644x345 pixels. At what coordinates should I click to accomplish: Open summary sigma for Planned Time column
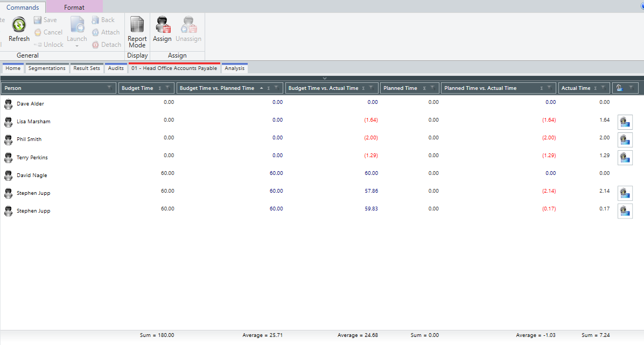(x=424, y=88)
